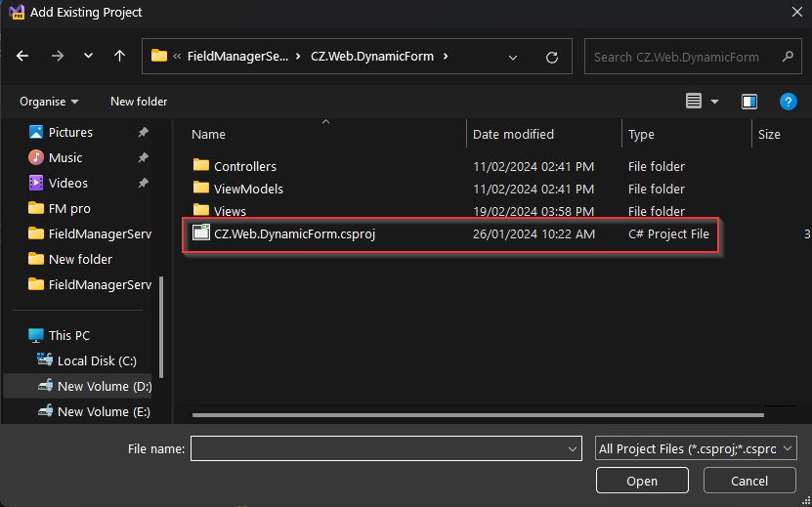Unpin Music using its pin icon
This screenshot has height=507, width=812.
tap(143, 157)
